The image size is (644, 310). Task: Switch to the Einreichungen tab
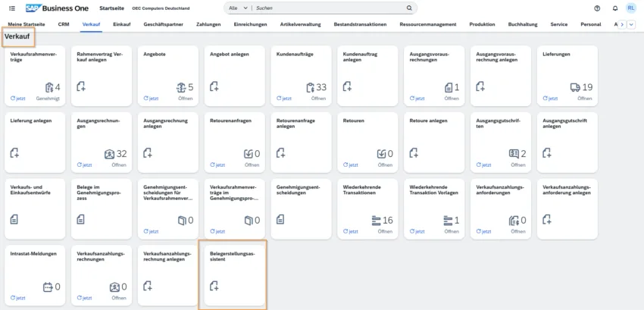click(250, 24)
